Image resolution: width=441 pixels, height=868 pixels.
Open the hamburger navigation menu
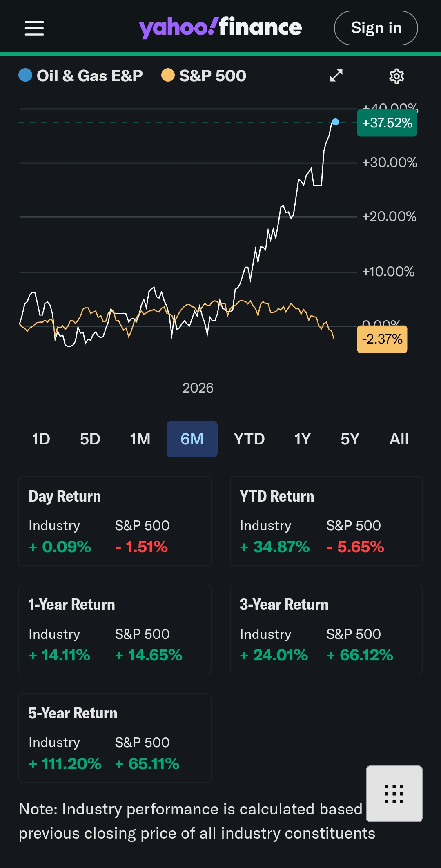point(34,28)
